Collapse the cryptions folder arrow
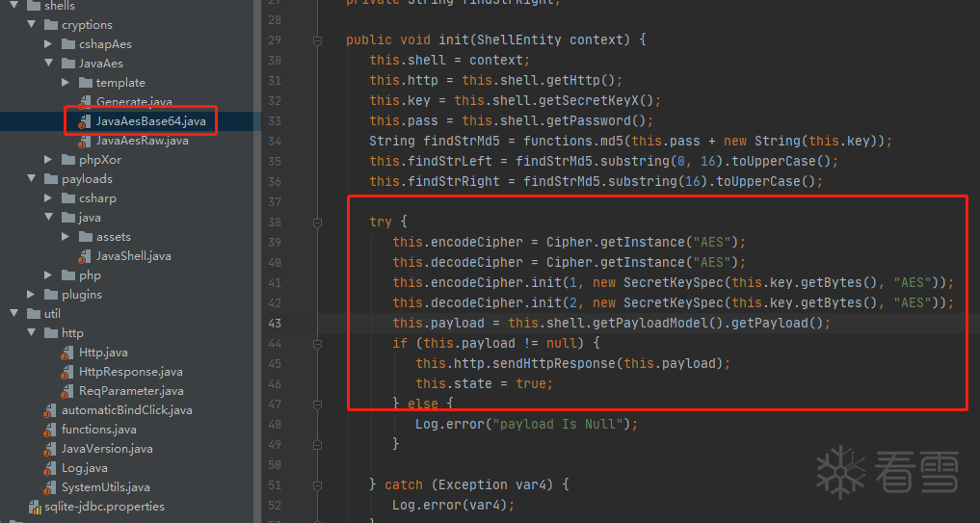980x523 pixels. click(x=31, y=25)
